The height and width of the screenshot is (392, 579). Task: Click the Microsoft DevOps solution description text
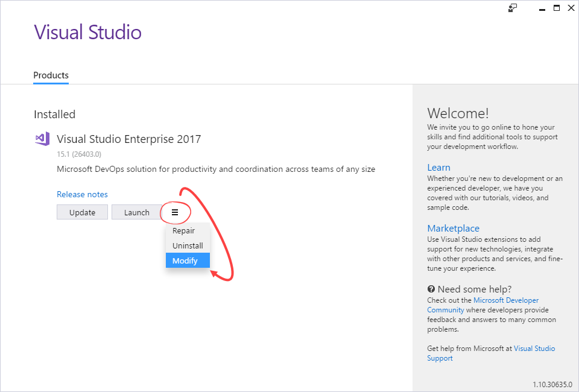pyautogui.click(x=216, y=169)
